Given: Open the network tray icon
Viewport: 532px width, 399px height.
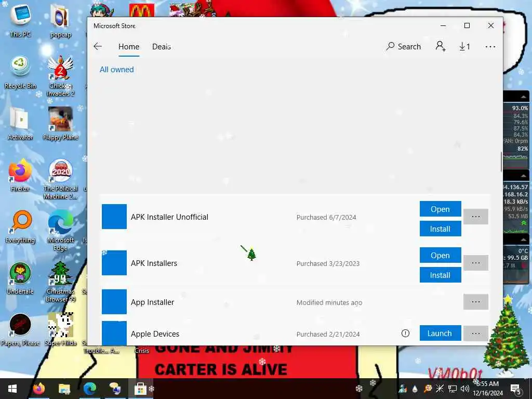Looking at the screenshot, I should (453, 389).
